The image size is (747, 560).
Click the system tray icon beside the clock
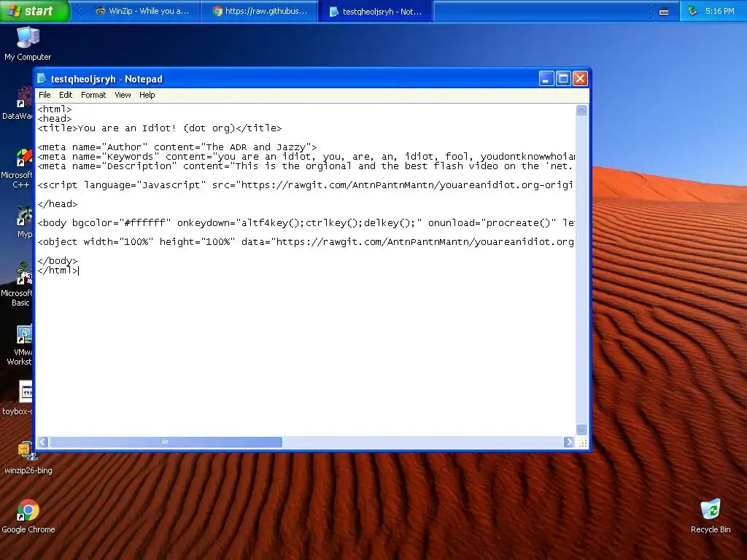point(693,10)
